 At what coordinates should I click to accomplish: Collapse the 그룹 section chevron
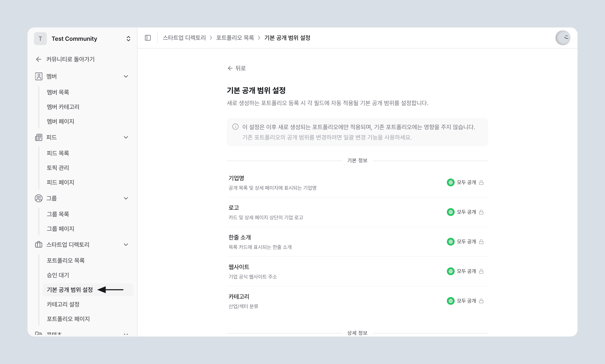pyautogui.click(x=126, y=198)
